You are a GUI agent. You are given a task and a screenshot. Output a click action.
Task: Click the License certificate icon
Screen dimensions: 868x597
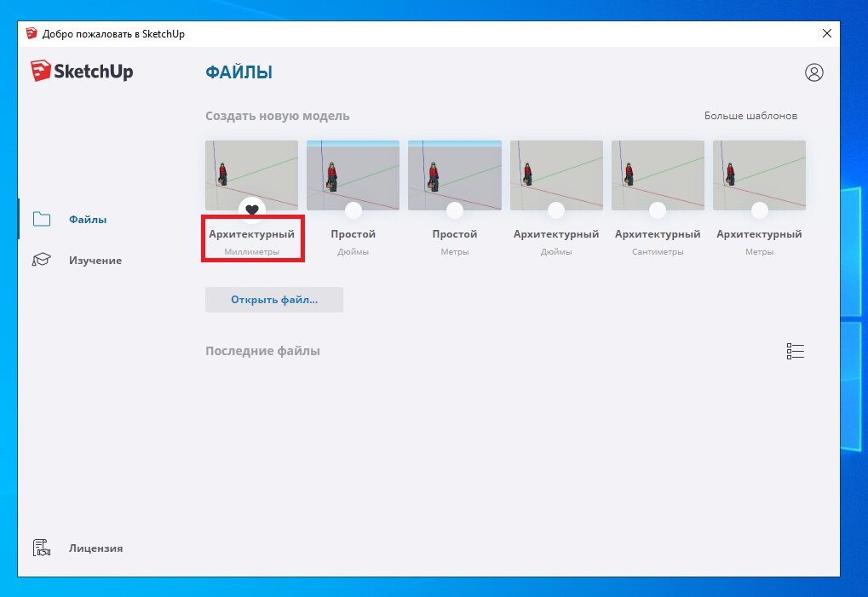(x=42, y=548)
